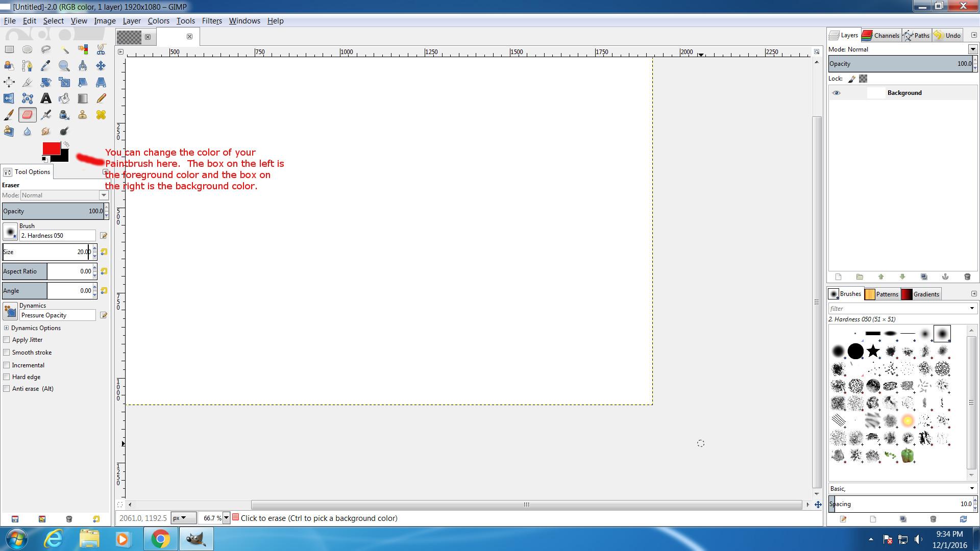Select the Pencil tool
This screenshot has width=980, height=551.
pyautogui.click(x=101, y=98)
